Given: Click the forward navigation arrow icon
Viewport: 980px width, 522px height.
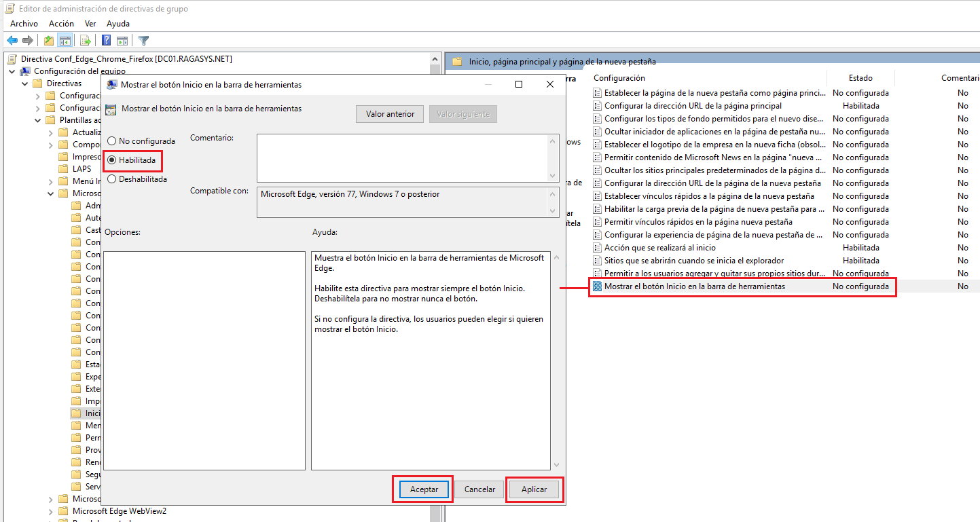Looking at the screenshot, I should click(28, 40).
